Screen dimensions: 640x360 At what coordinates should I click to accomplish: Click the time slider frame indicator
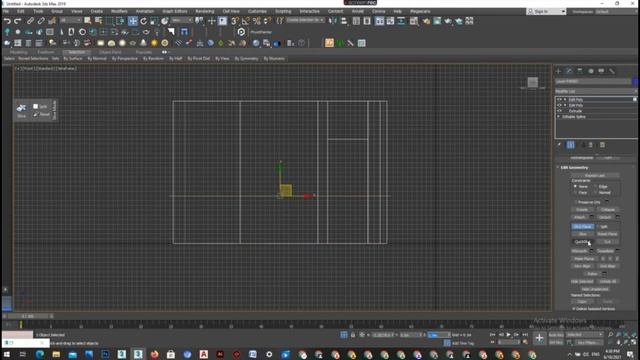(29, 316)
